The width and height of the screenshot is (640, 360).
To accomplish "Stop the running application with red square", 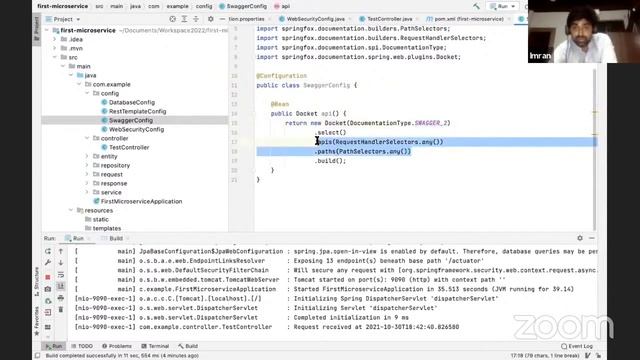I will (x=48, y=277).
